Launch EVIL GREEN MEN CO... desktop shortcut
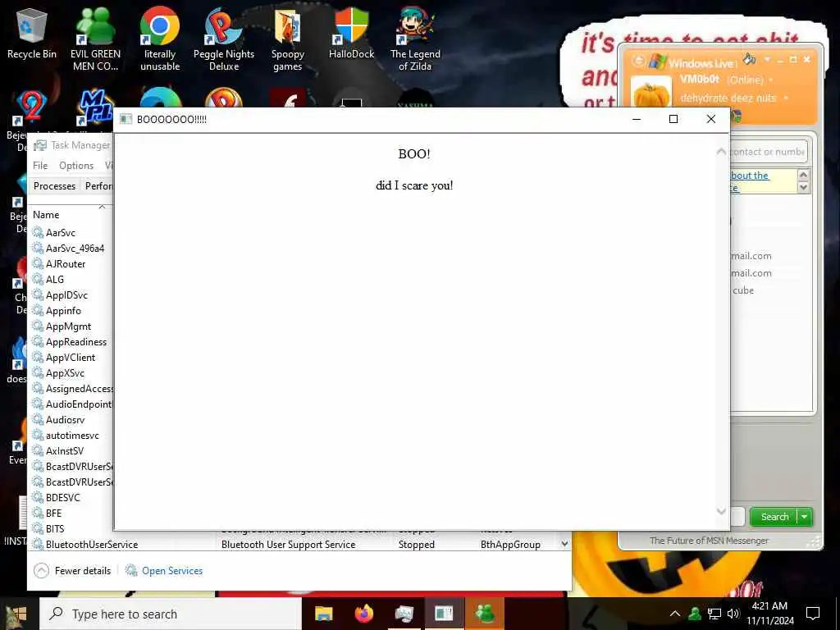This screenshot has height=630, width=840. coord(95,39)
